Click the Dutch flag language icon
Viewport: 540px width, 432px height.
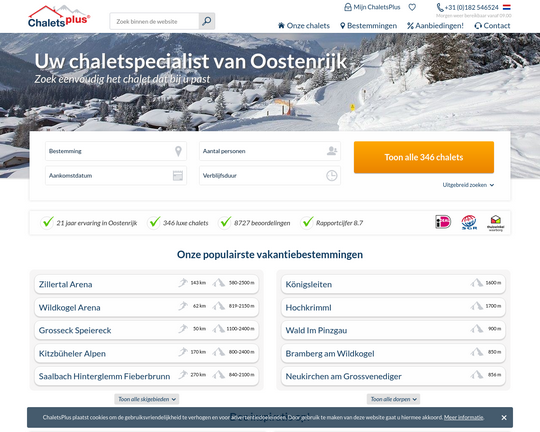coord(507,7)
